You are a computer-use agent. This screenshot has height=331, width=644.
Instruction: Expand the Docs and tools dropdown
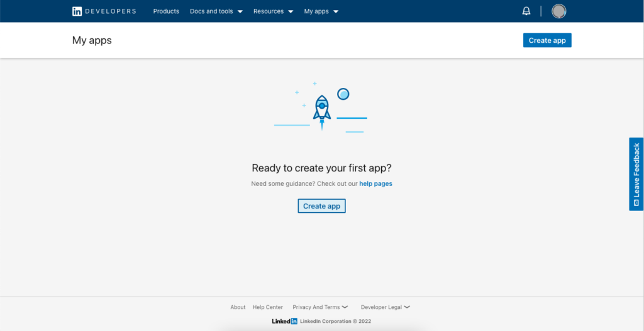(216, 11)
